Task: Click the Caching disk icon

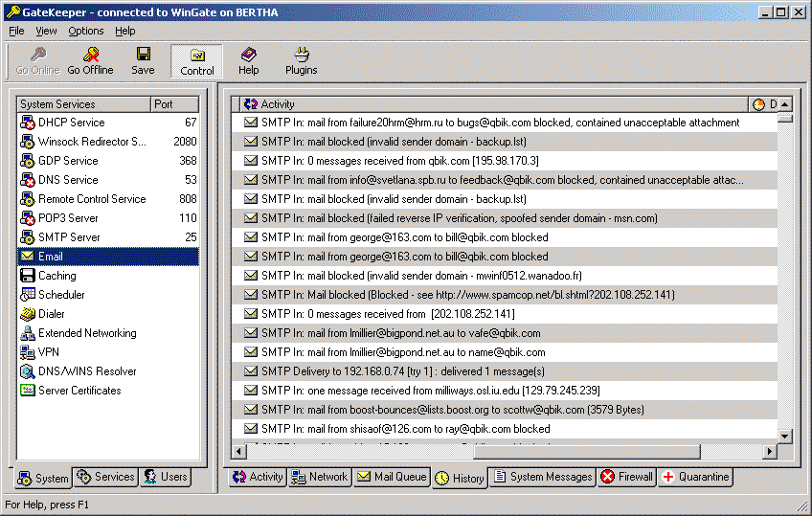Action: click(x=28, y=276)
